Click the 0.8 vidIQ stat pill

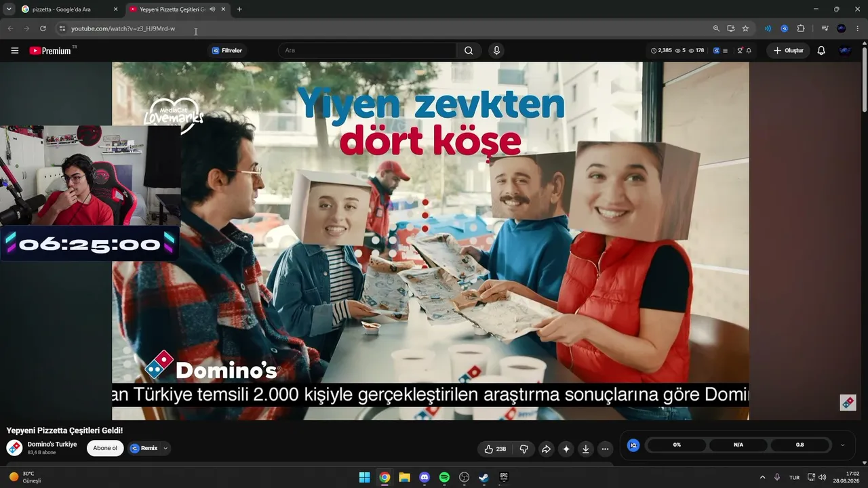point(800,445)
